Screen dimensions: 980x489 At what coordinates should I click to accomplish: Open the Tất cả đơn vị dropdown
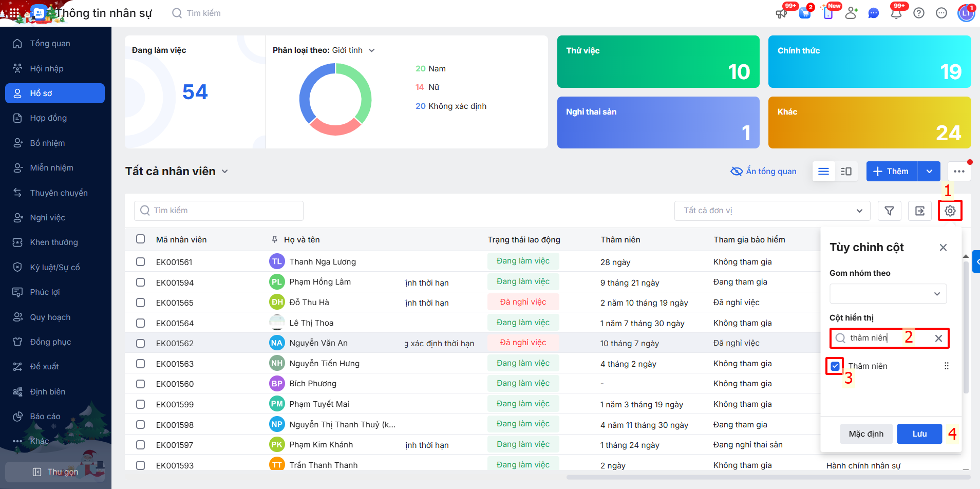point(772,211)
